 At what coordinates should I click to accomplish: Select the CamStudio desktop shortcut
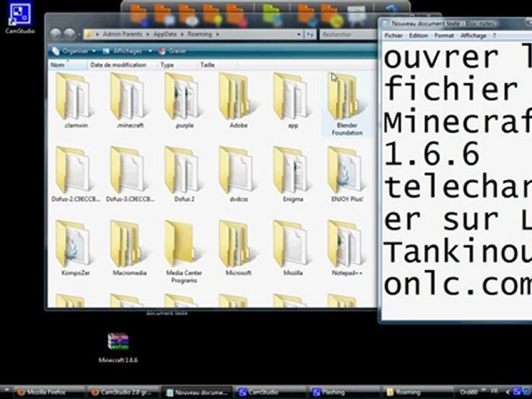pos(20,18)
